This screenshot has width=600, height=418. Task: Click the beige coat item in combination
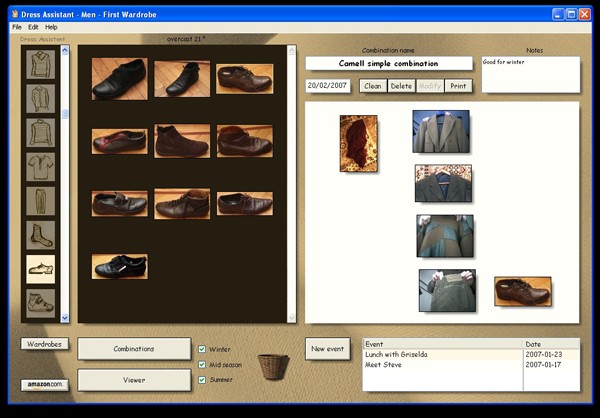click(441, 131)
